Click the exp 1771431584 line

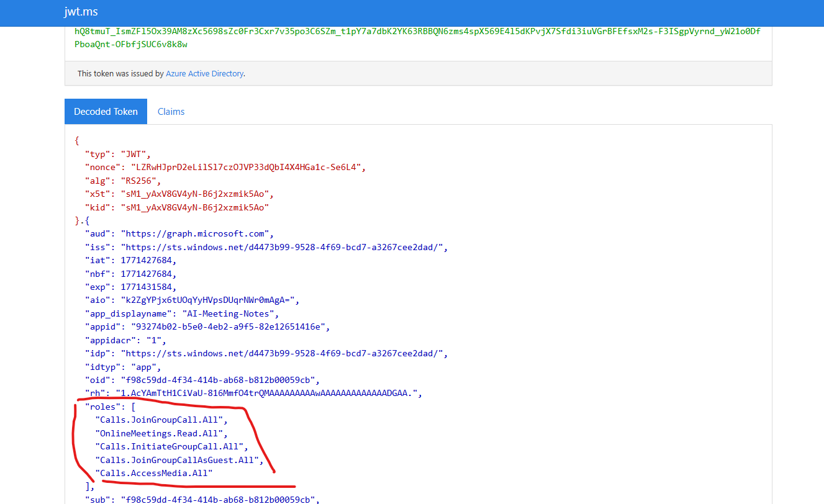[131, 287]
